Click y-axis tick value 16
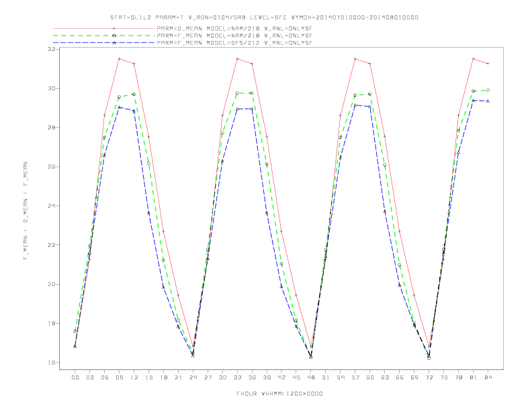 coord(51,363)
